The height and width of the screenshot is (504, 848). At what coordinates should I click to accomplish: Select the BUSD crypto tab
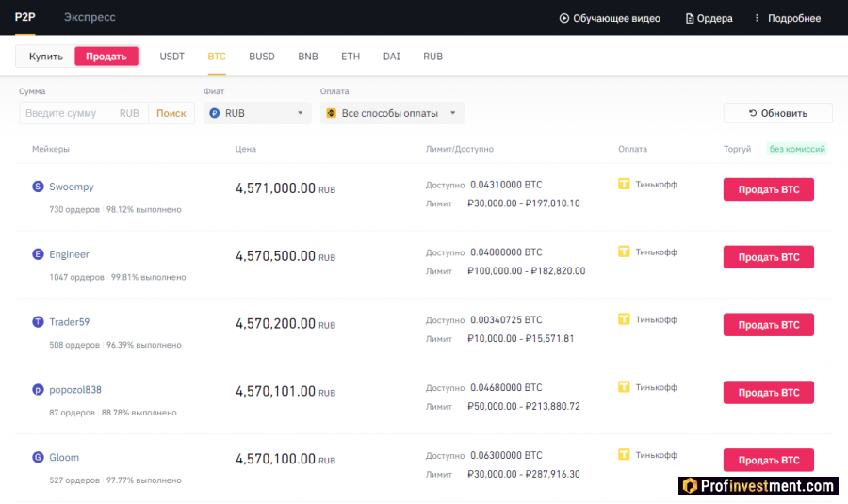point(262,57)
